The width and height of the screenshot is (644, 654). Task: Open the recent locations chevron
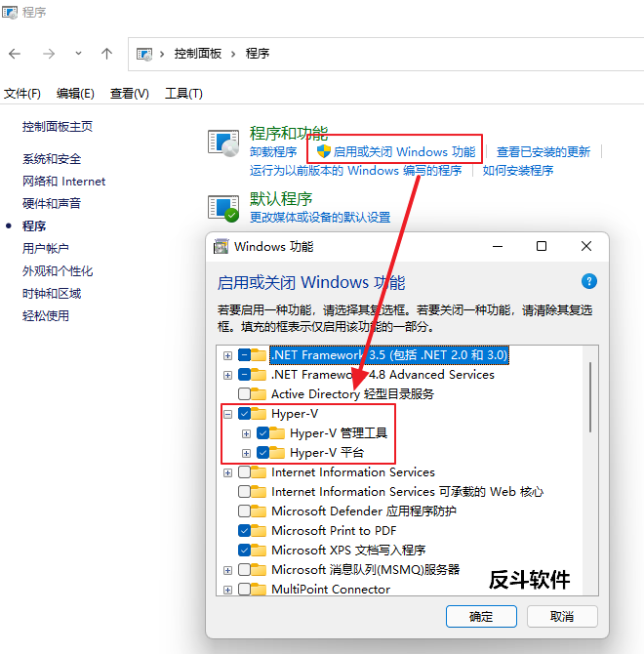click(x=78, y=54)
